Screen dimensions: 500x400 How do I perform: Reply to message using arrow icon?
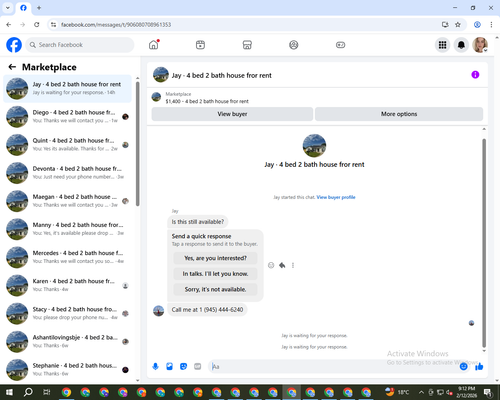coord(282,265)
